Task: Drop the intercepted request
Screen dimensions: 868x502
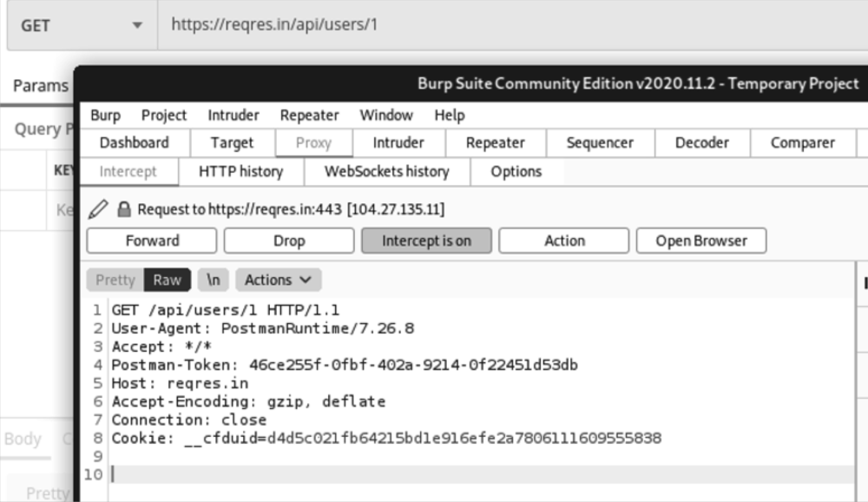Action: coord(289,241)
